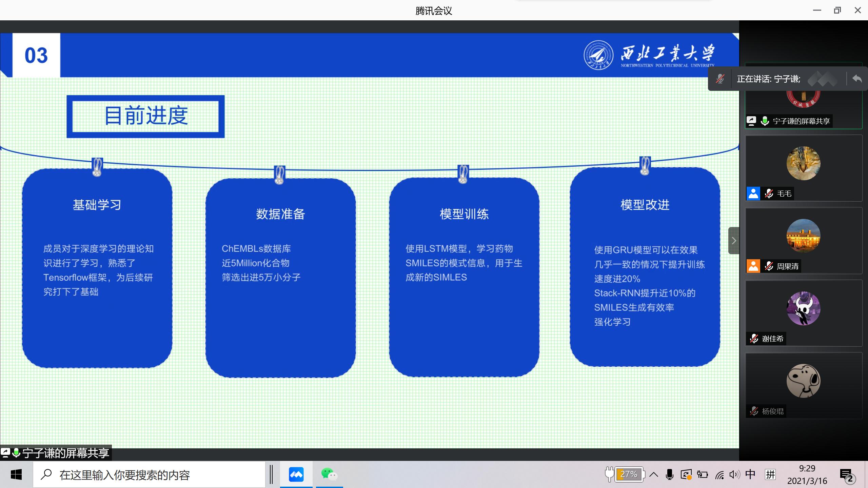Open the Windows Start menu
Viewport: 868px width, 488px height.
click(x=16, y=474)
